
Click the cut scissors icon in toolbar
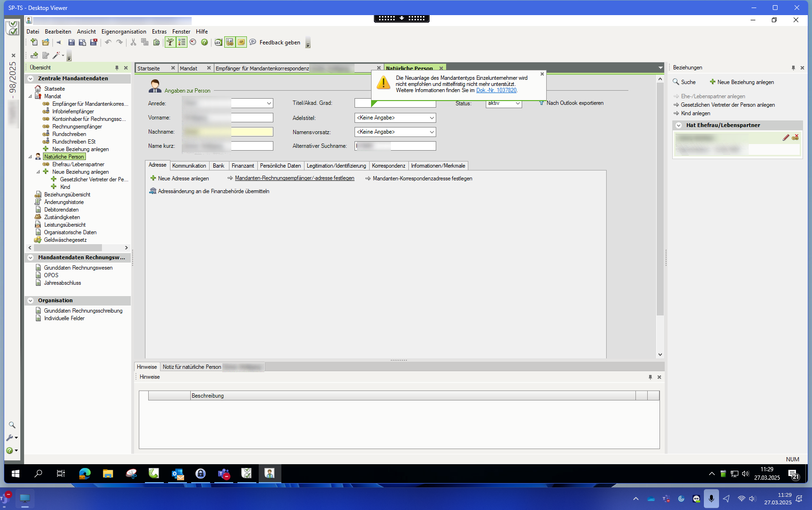(134, 42)
